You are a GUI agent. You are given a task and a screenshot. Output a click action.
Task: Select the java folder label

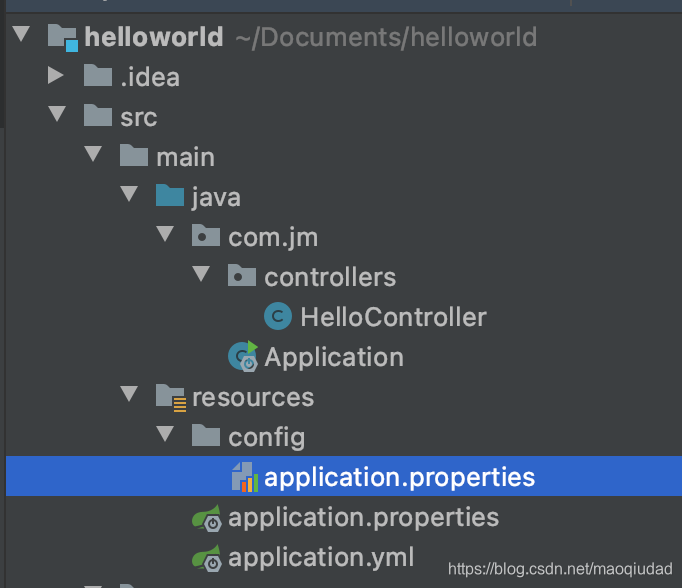tap(216, 198)
